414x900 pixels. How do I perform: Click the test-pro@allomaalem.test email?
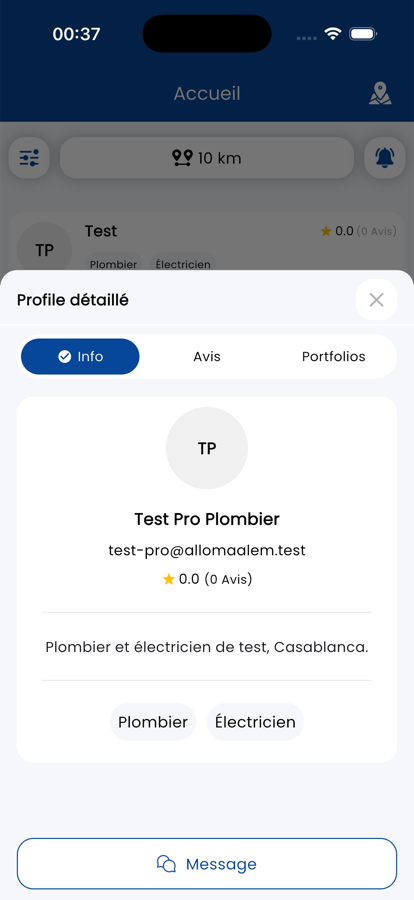207,550
